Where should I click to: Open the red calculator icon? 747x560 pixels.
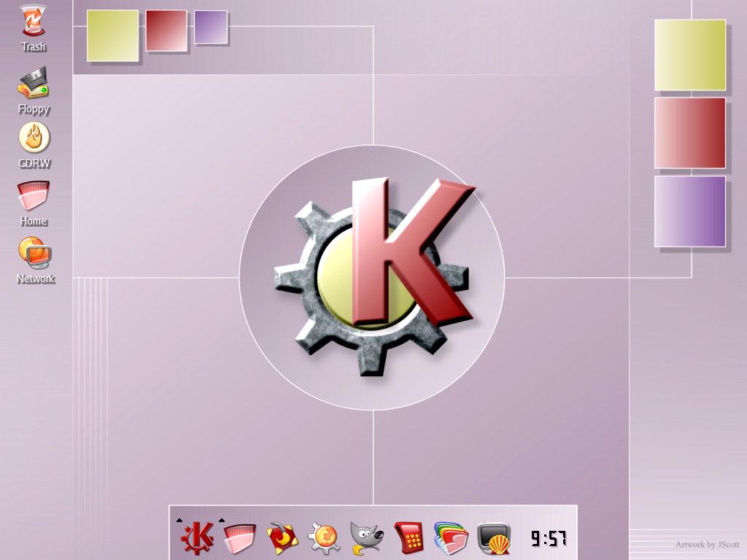[409, 538]
